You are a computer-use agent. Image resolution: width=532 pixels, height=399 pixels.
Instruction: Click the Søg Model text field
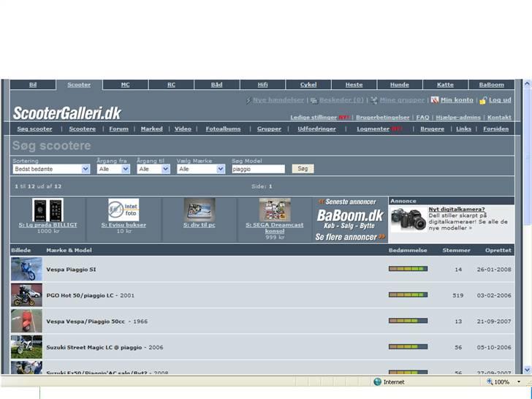click(258, 169)
